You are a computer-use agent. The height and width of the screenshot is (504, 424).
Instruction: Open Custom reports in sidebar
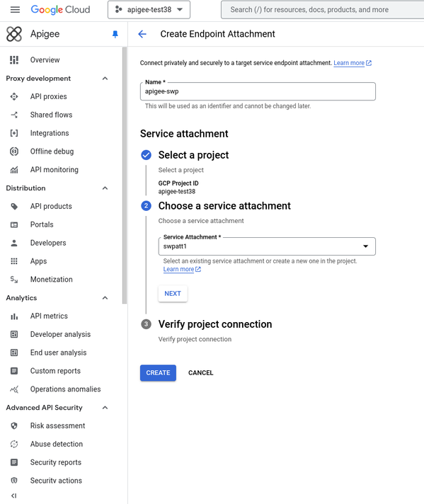pyautogui.click(x=55, y=371)
